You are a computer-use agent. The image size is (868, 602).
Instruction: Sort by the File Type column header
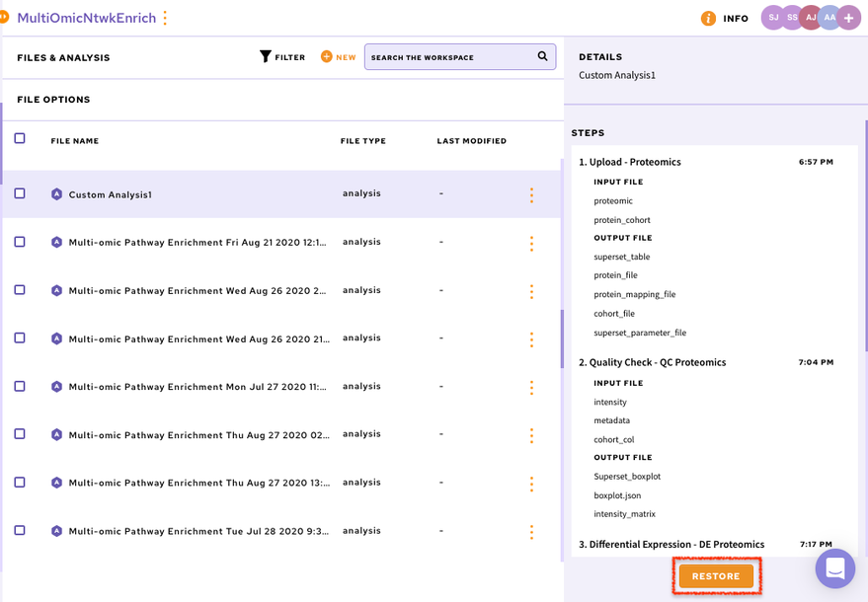click(x=363, y=141)
